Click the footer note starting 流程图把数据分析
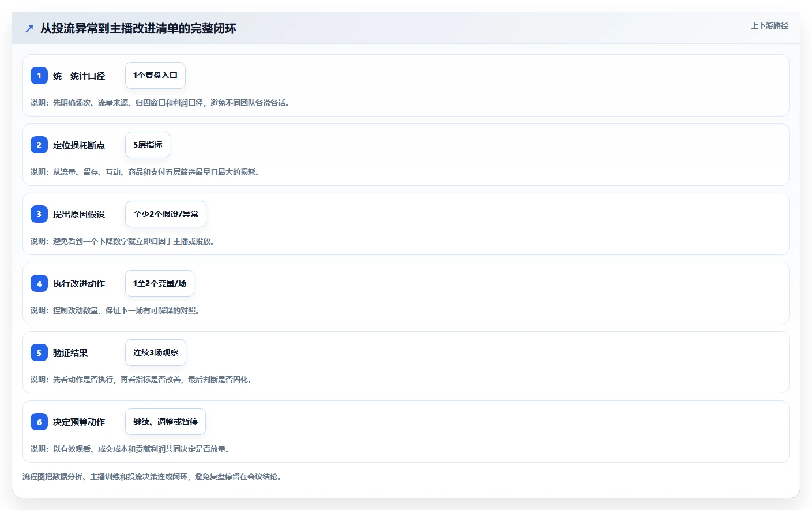This screenshot has height=510, width=812. coord(152,477)
